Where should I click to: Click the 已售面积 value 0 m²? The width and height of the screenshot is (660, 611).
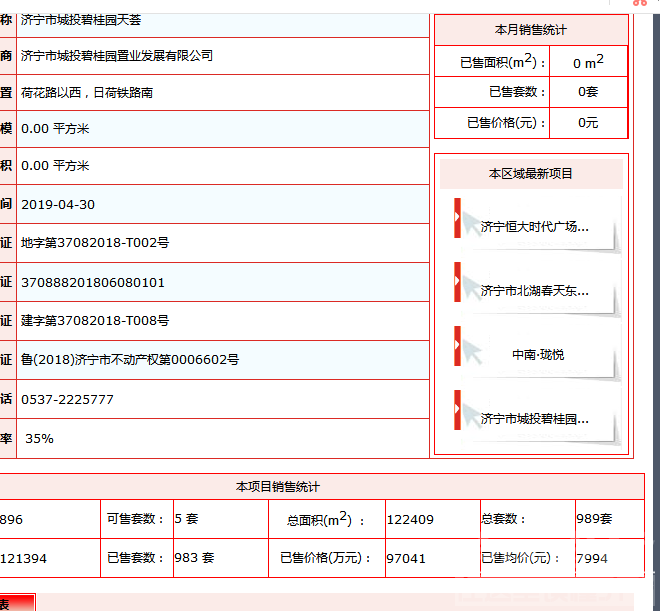point(588,62)
